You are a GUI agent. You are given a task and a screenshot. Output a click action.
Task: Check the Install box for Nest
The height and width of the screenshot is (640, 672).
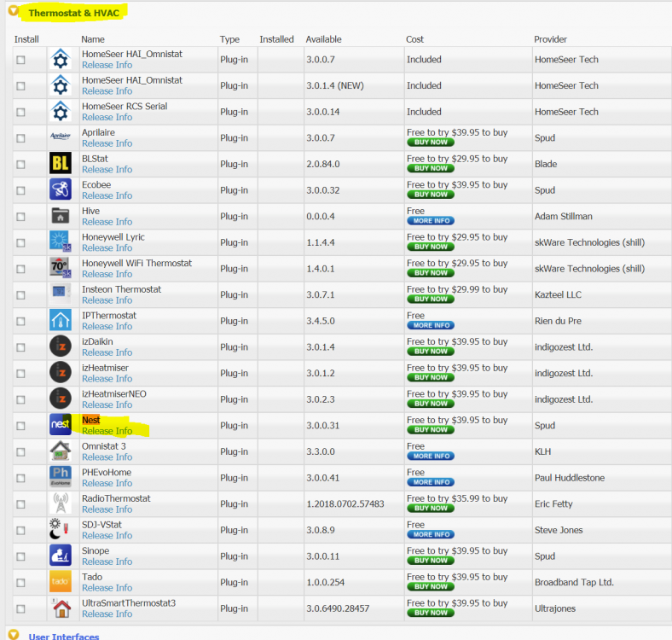[20, 426]
